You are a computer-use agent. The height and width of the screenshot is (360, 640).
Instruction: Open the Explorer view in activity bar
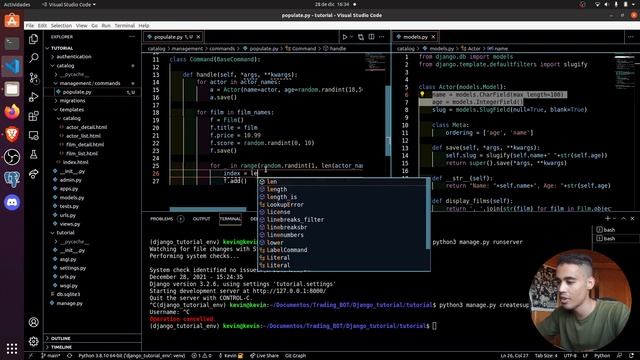pyautogui.click(x=34, y=39)
